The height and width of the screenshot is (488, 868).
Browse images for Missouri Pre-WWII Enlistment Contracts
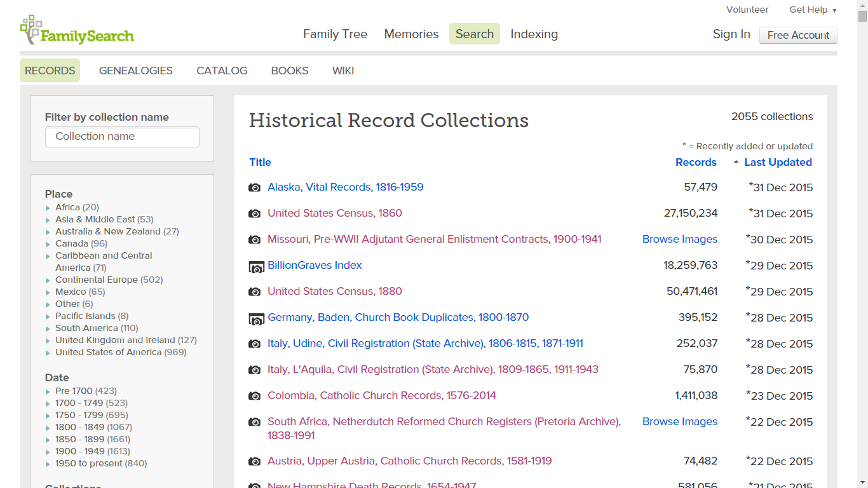click(x=679, y=240)
